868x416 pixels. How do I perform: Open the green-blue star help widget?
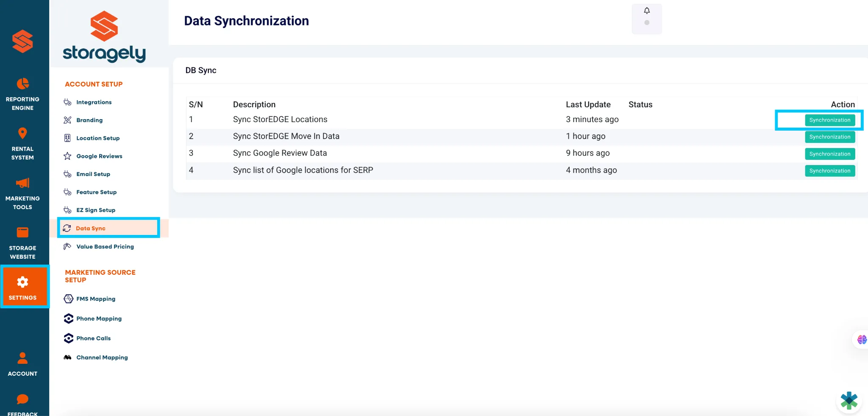tap(849, 400)
